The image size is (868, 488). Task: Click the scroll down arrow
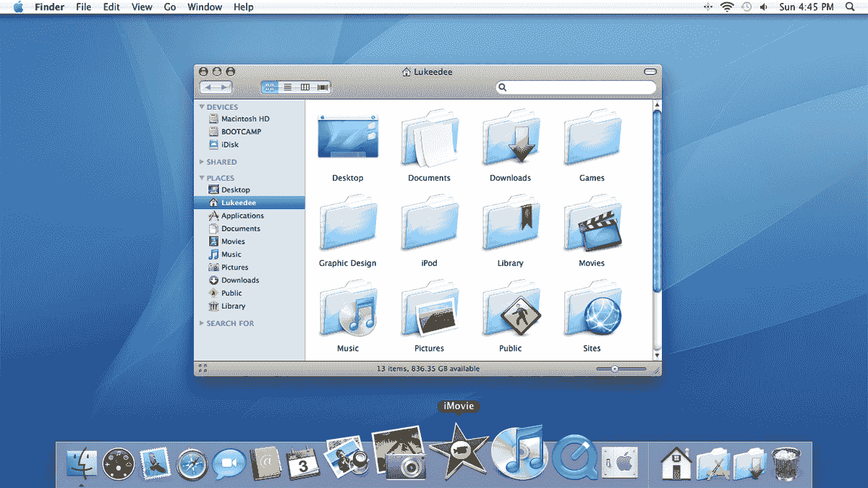point(657,356)
